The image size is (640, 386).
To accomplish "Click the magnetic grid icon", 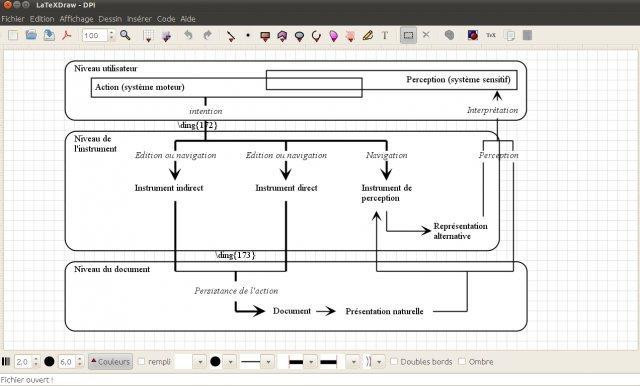I will [166, 36].
